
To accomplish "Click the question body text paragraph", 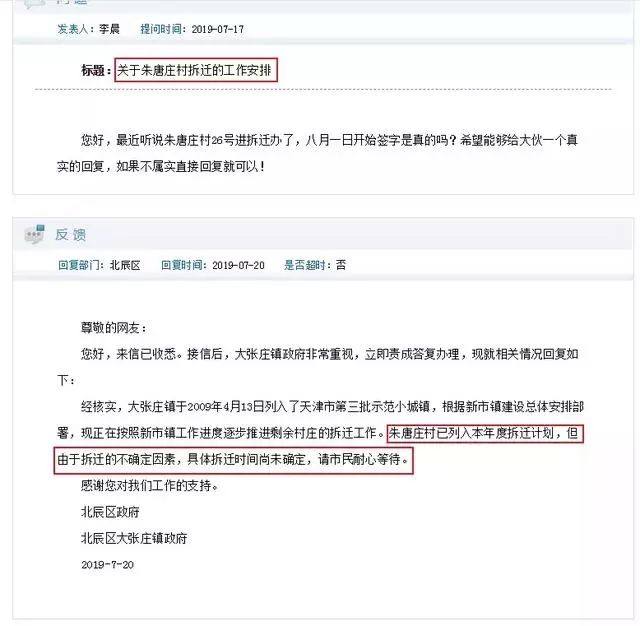I will point(317,153).
